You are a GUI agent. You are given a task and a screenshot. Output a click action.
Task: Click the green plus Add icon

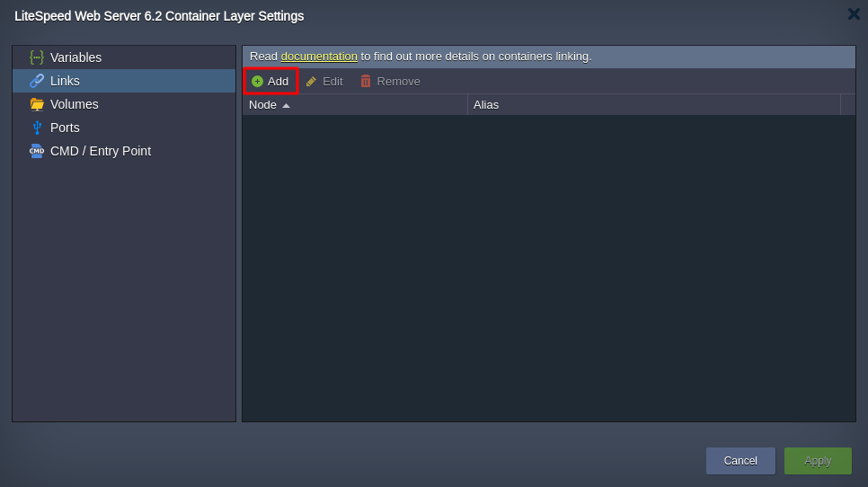click(257, 82)
